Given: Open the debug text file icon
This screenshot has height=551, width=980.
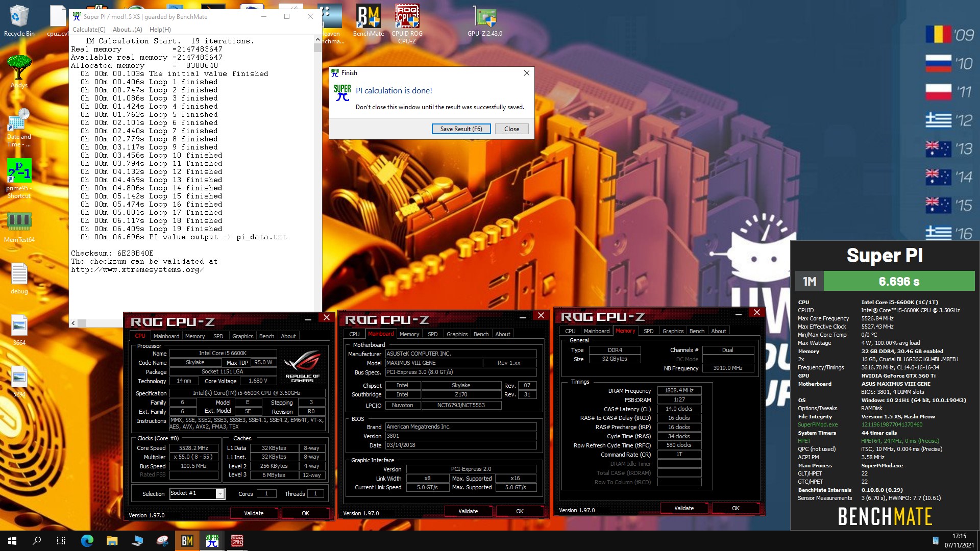Looking at the screenshot, I should (x=19, y=279).
